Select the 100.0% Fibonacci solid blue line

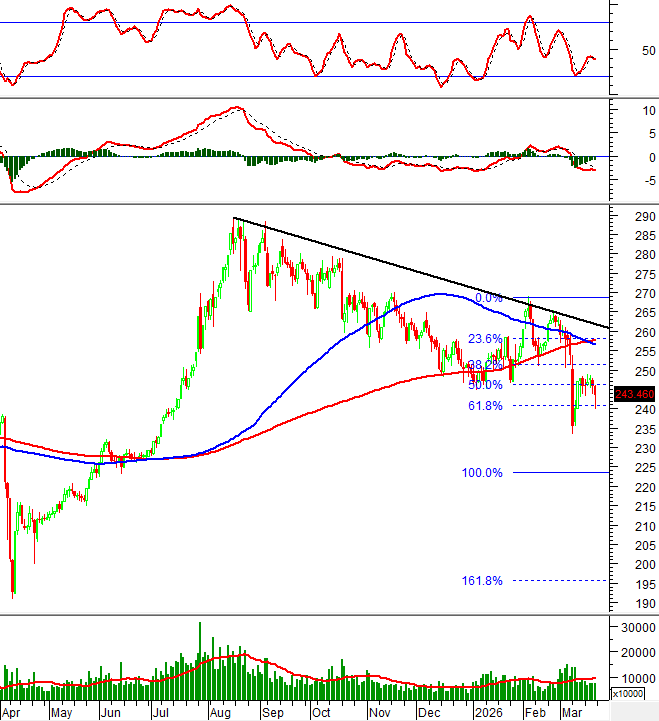coord(560,472)
